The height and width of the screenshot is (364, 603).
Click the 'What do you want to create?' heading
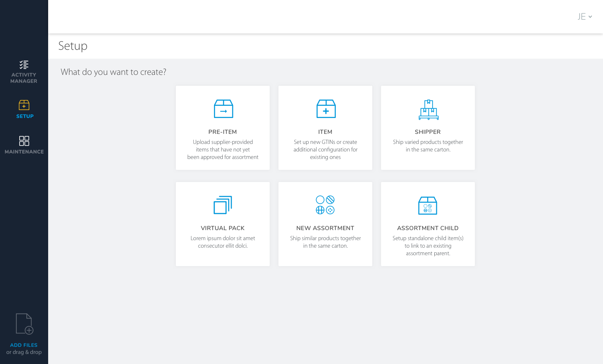coord(113,72)
